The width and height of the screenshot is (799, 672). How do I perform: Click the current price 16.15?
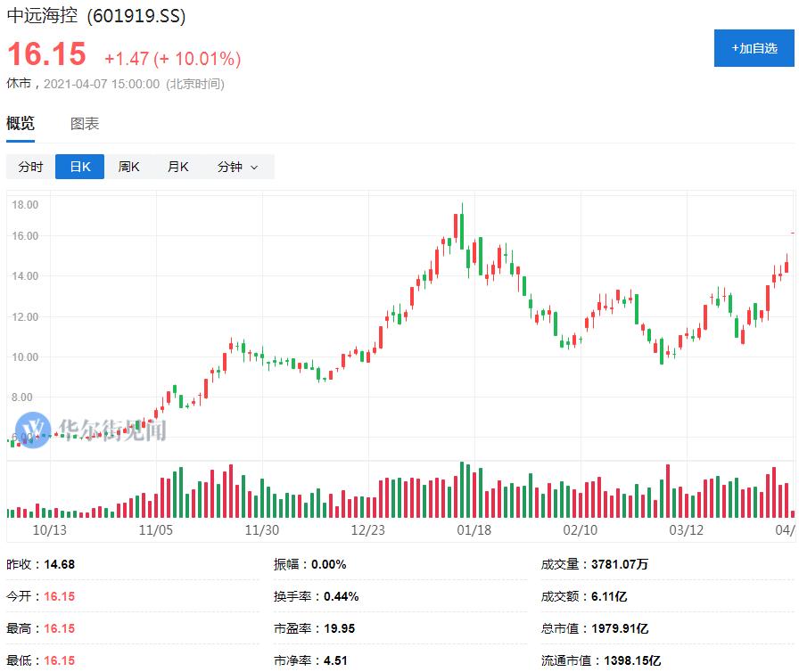pos(46,54)
